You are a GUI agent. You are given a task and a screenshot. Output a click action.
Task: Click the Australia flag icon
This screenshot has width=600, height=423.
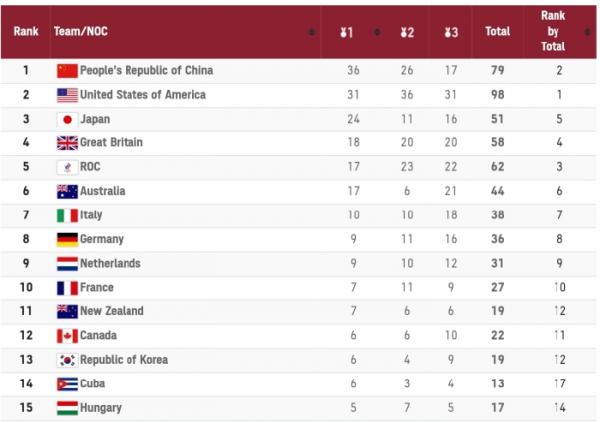[67, 191]
